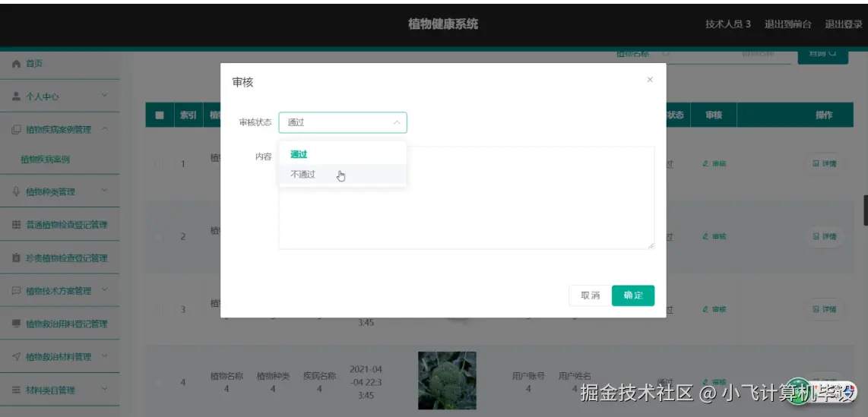
Task: Select 通过 option in dropdown list
Action: tap(343, 154)
